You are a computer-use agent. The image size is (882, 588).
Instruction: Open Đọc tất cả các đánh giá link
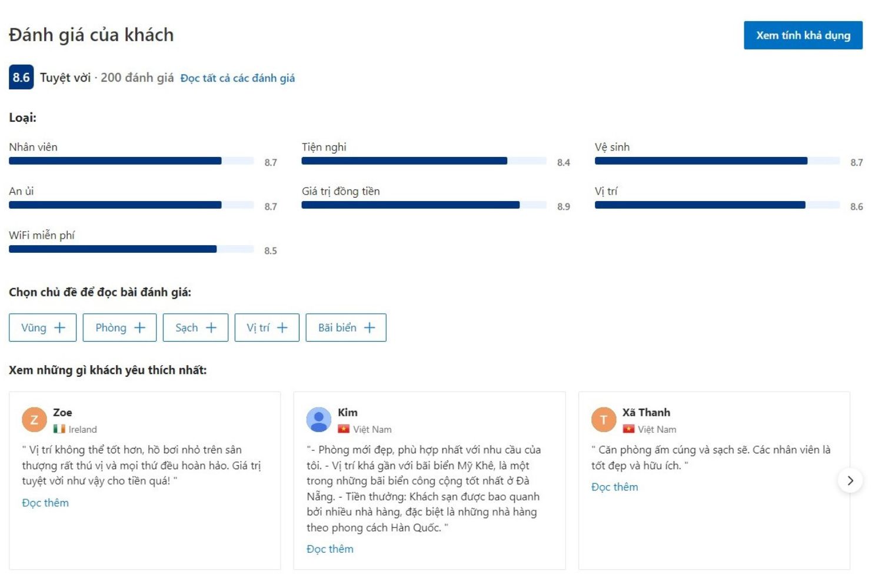pyautogui.click(x=237, y=78)
